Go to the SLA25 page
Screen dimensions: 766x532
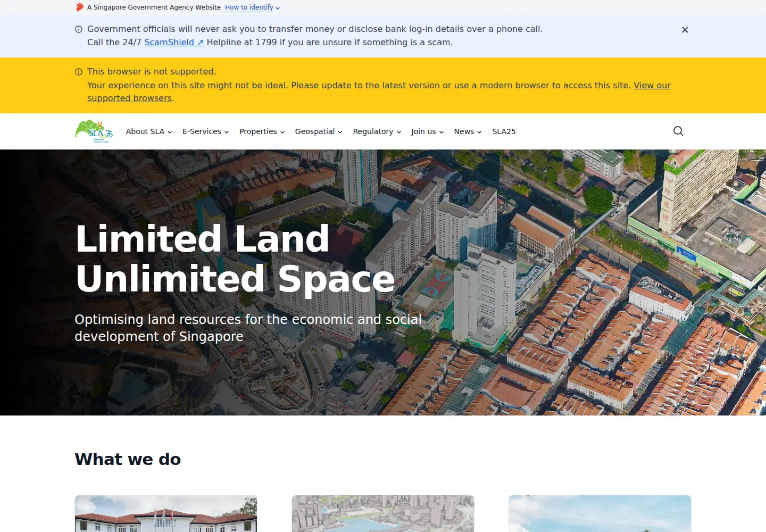tap(504, 131)
